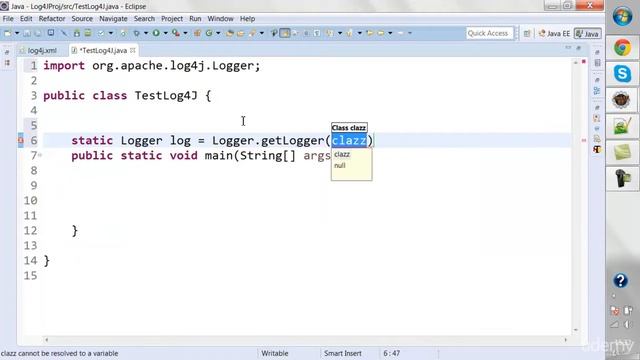The image size is (640, 360).
Task: Click the Open Perspective icon
Action: pos(527,33)
